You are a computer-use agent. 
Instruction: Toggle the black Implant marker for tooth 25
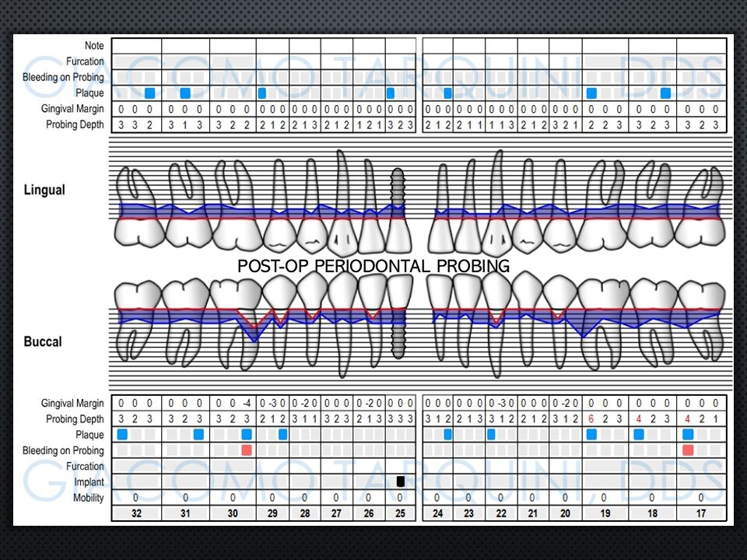(401, 481)
